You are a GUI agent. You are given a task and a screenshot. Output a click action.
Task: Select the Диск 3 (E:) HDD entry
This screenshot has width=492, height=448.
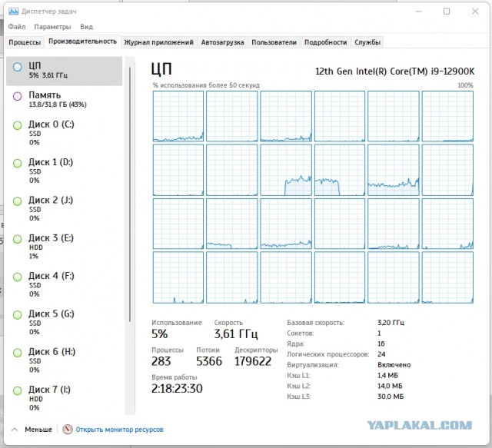64,247
